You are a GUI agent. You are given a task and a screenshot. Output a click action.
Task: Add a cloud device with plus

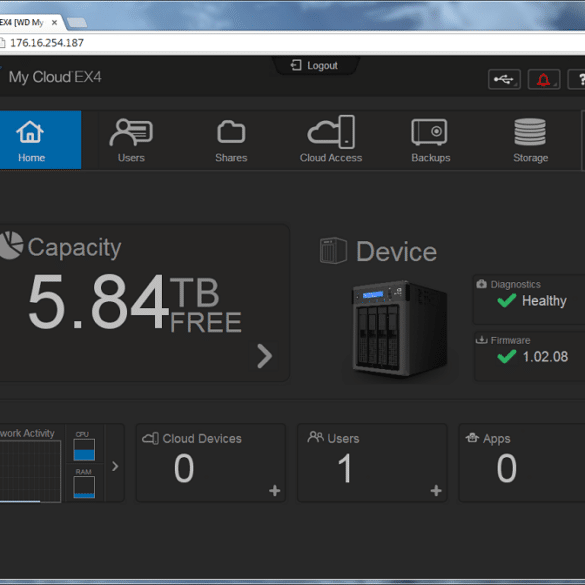click(275, 490)
